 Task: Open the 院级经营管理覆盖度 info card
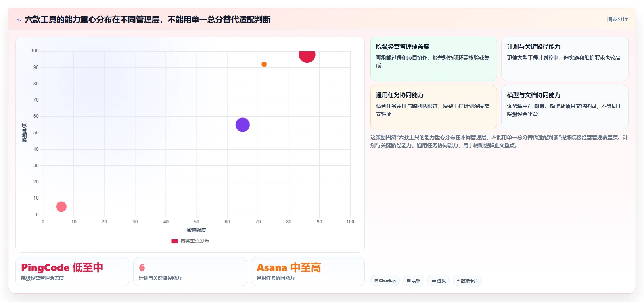click(433, 59)
